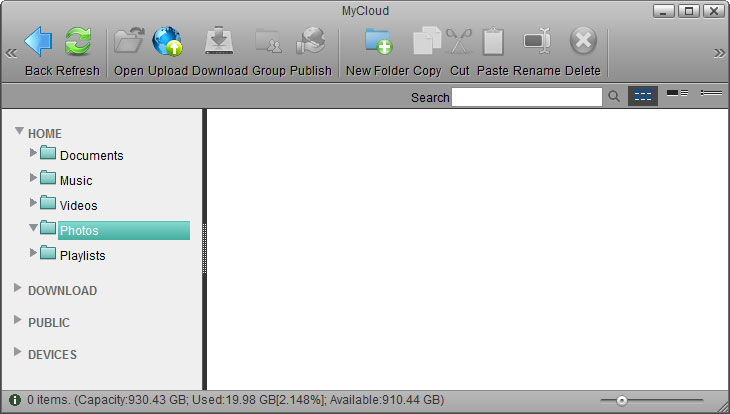Select the Playlists folder

82,256
